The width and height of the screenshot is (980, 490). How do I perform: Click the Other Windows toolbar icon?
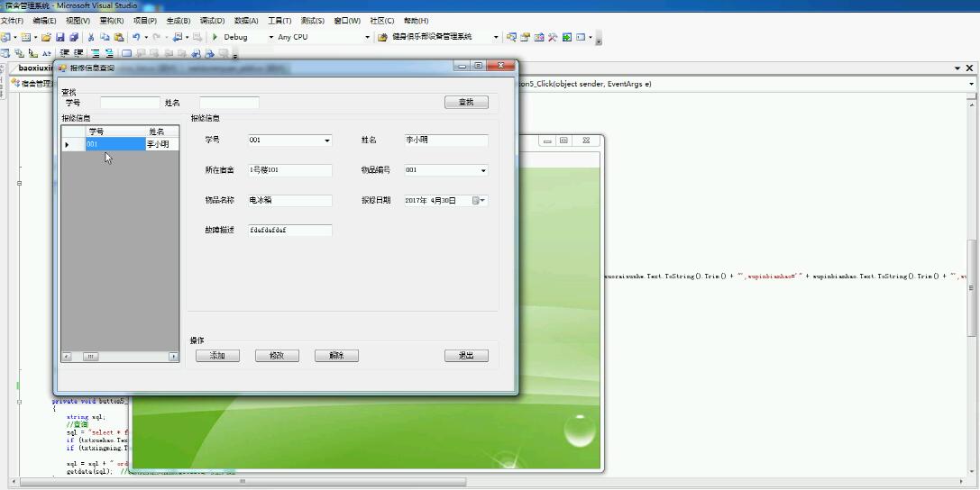[x=581, y=37]
